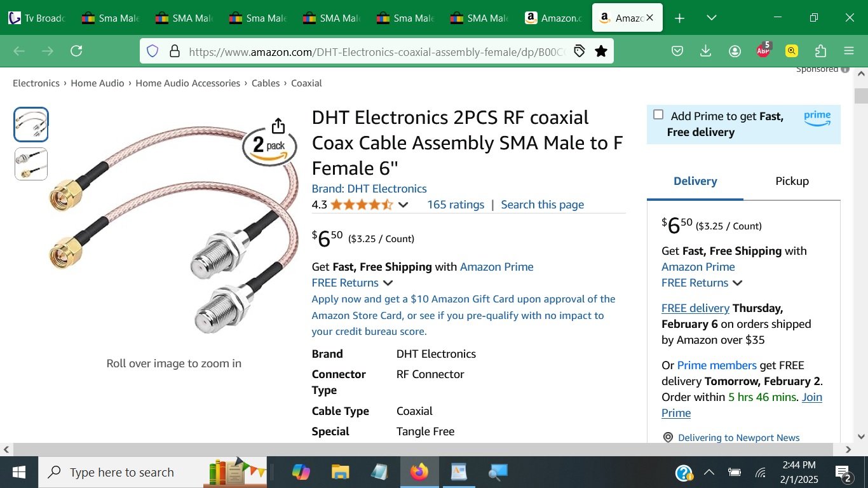The width and height of the screenshot is (868, 488).
Task: List all open browser tabs
Action: (712, 18)
